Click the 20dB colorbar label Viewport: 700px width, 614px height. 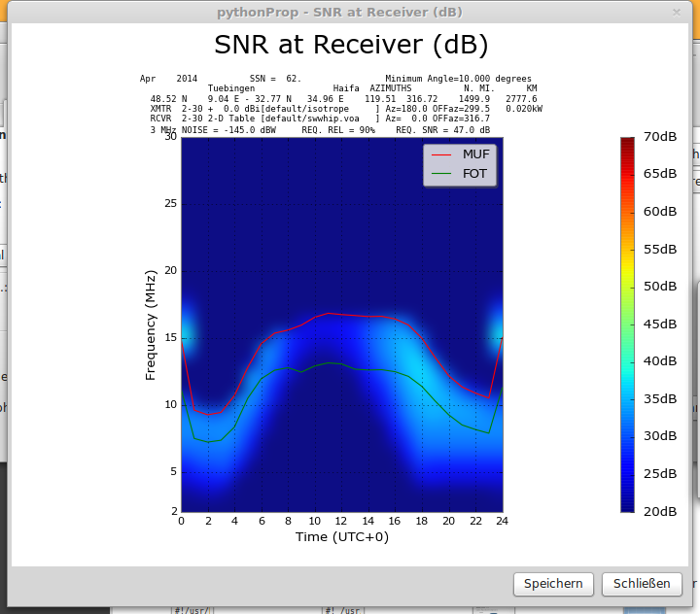660,511
